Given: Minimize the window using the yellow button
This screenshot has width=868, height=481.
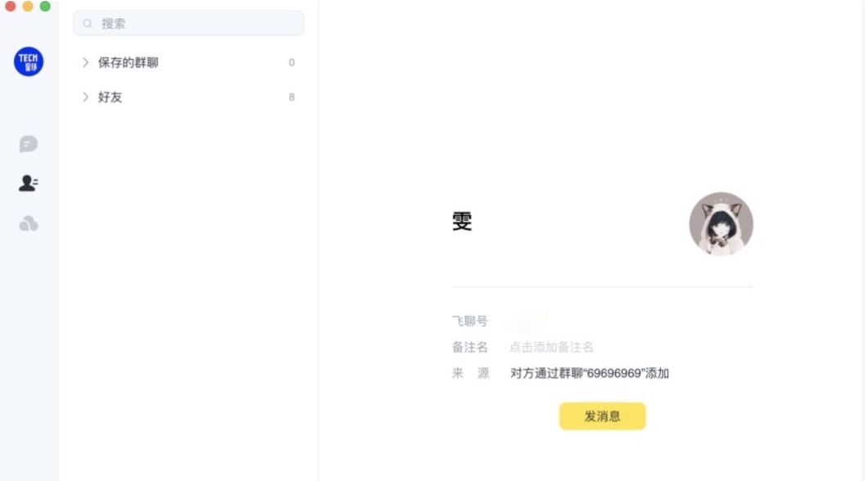Looking at the screenshot, I should 28,7.
